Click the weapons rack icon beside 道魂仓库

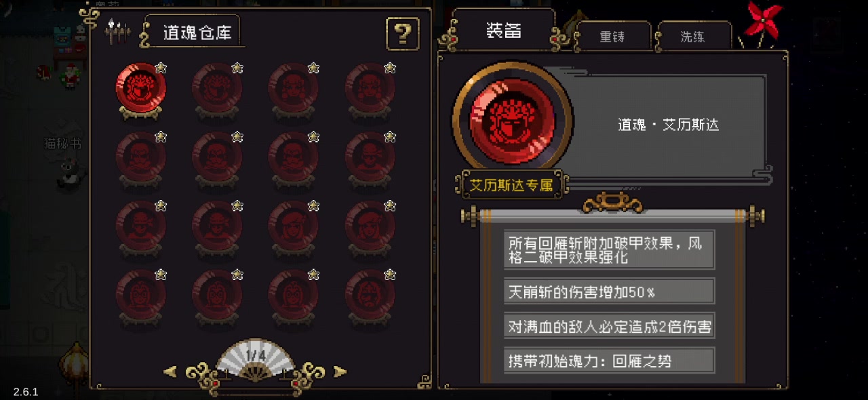pos(118,31)
